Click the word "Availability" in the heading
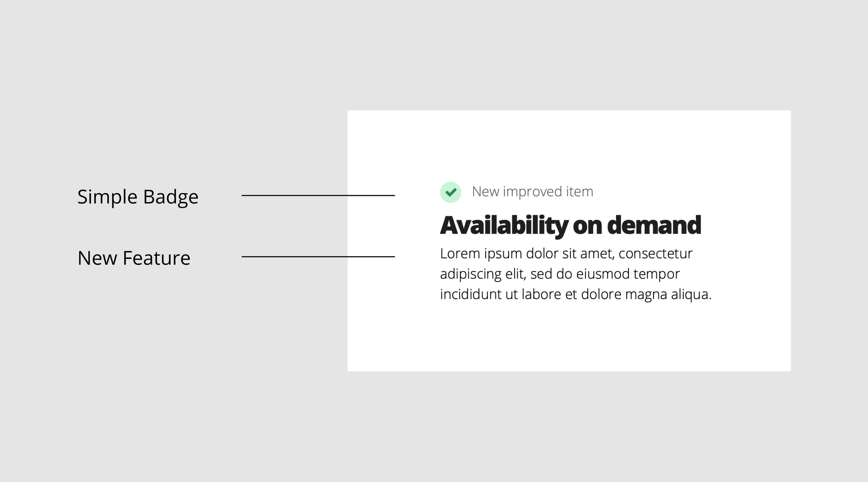This screenshot has width=868, height=482. pyautogui.click(x=504, y=226)
